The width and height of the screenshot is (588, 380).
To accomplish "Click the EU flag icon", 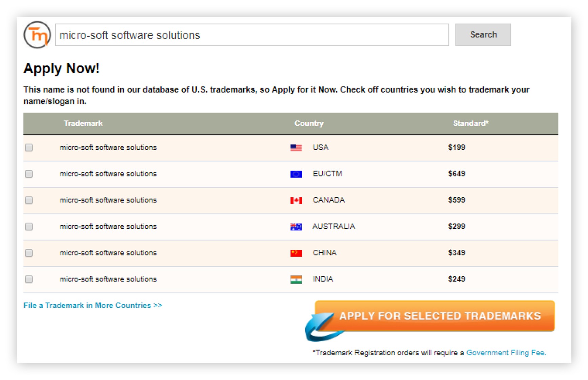I will coord(296,174).
